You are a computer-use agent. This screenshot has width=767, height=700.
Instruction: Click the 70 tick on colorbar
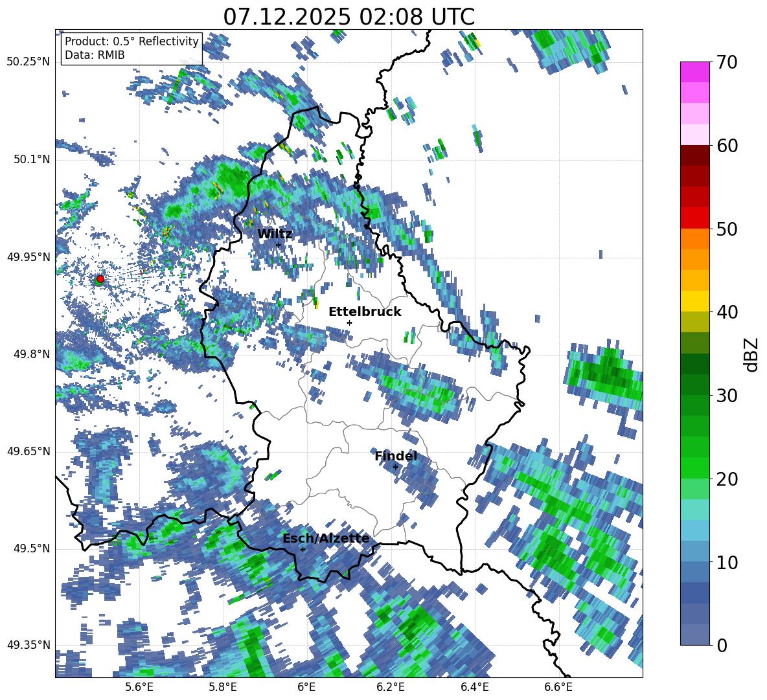pos(727,62)
